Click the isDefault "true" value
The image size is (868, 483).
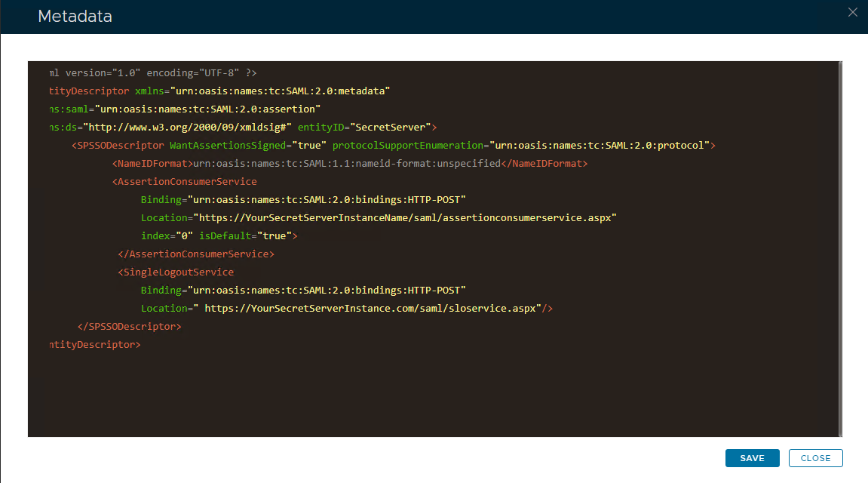pos(275,236)
